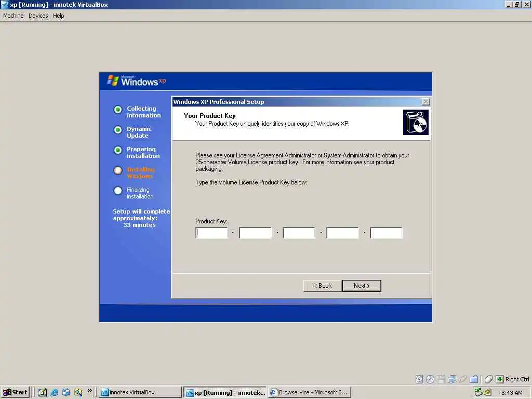Image resolution: width=532 pixels, height=399 pixels.
Task: Focus the fourth product key field
Action: point(342,233)
